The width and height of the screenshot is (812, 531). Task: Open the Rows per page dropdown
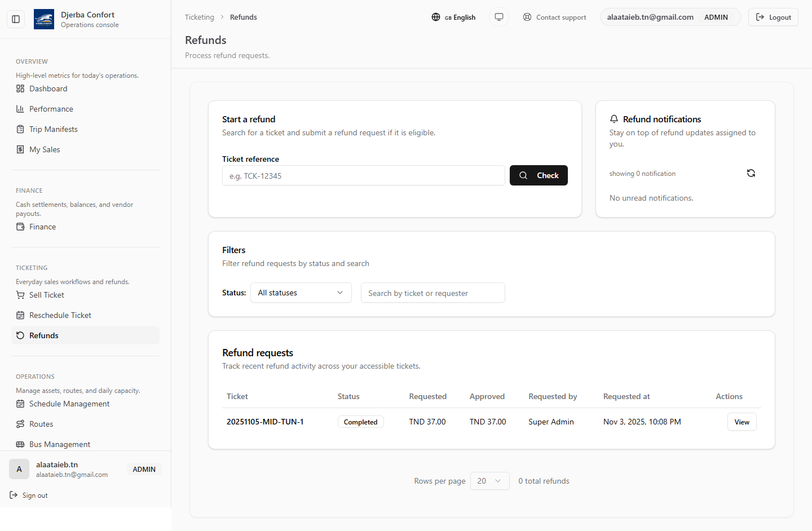click(489, 481)
